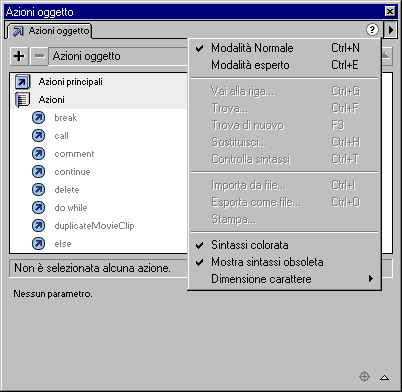
Task: Open the help question mark icon
Action: (372, 30)
